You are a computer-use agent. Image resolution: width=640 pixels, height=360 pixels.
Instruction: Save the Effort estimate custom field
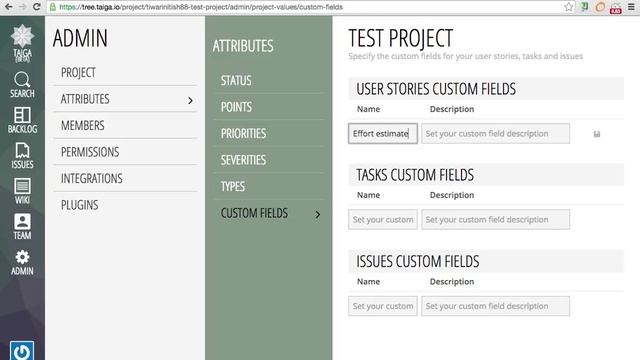[597, 134]
